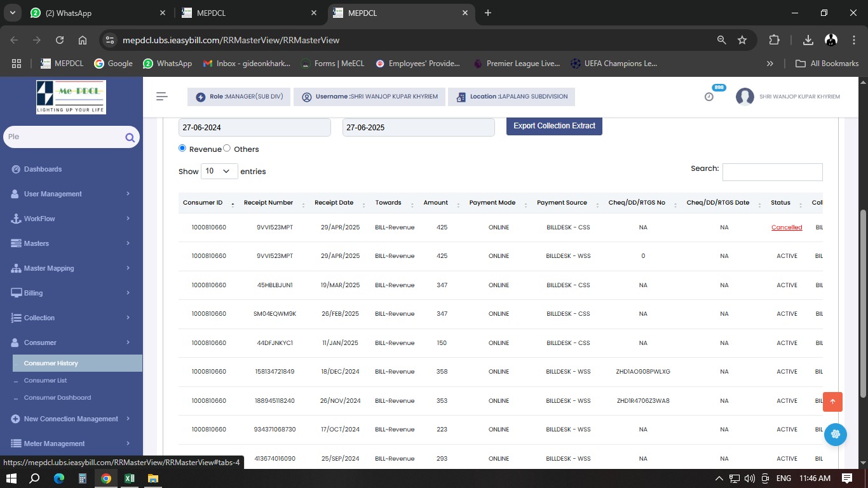This screenshot has width=868, height=488.
Task: Sort by Amount column header
Action: coord(440,203)
